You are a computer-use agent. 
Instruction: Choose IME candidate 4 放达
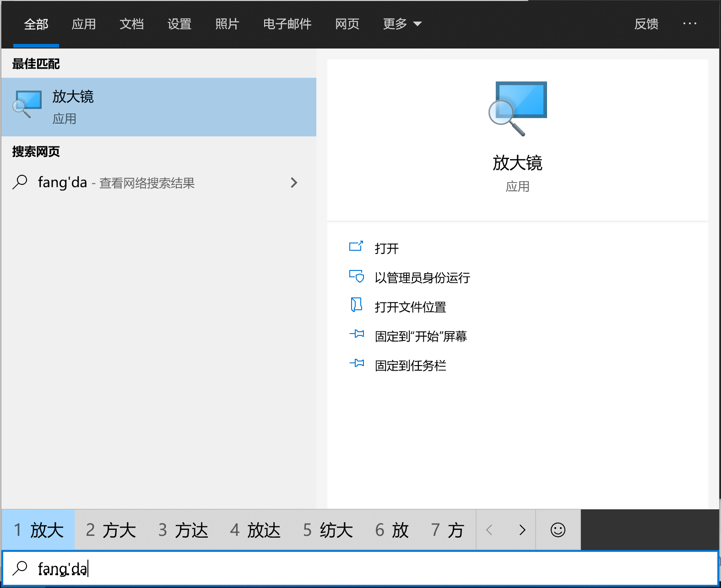tap(255, 530)
